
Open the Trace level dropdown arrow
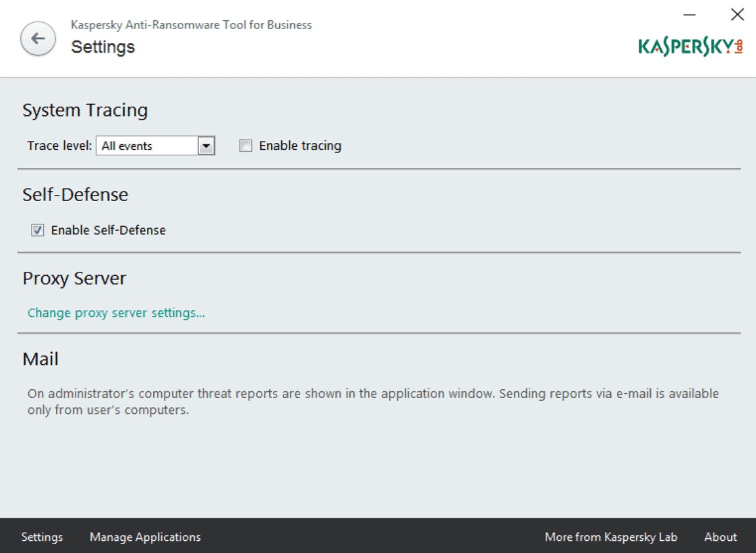[x=208, y=145]
